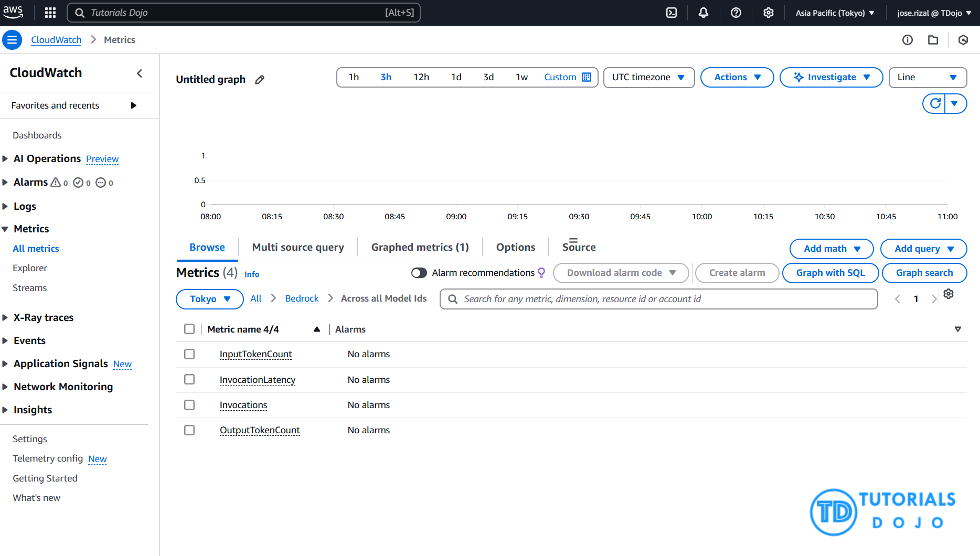Refresh the graph
The width and height of the screenshot is (980, 556).
tap(934, 103)
